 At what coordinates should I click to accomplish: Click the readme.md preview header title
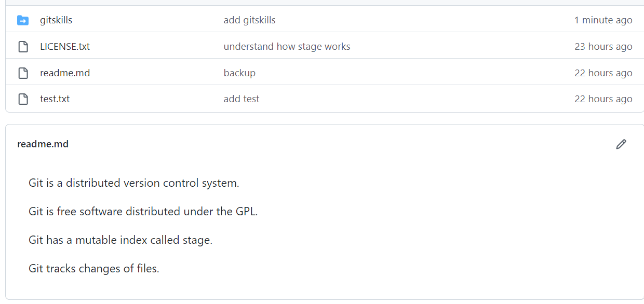[x=43, y=144]
